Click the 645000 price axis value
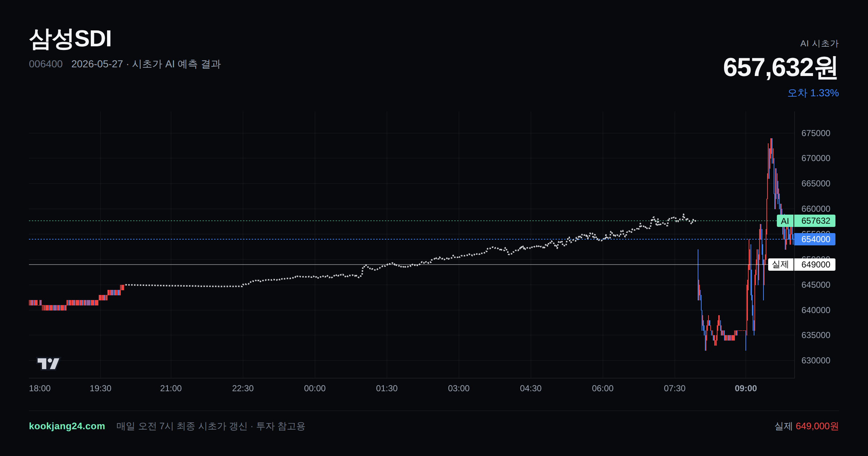The width and height of the screenshot is (868, 456). (816, 285)
